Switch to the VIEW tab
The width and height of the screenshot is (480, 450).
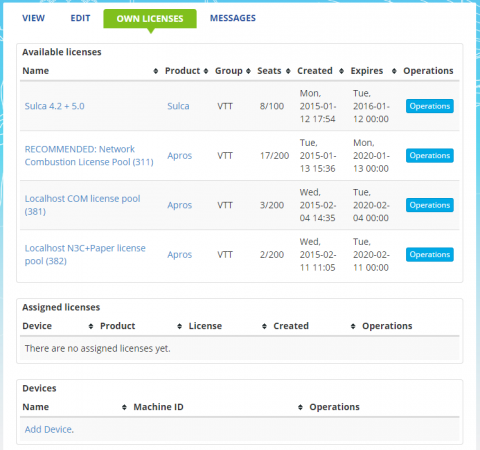tap(33, 18)
